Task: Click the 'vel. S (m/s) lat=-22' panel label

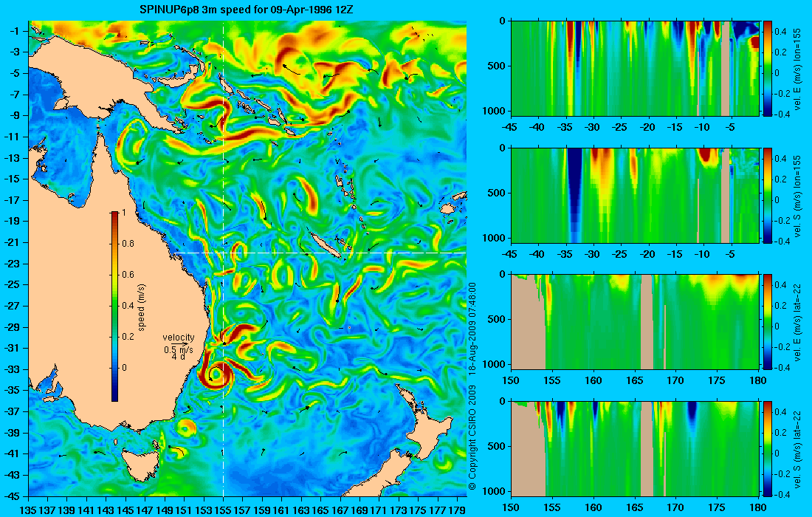Action: click(x=797, y=448)
